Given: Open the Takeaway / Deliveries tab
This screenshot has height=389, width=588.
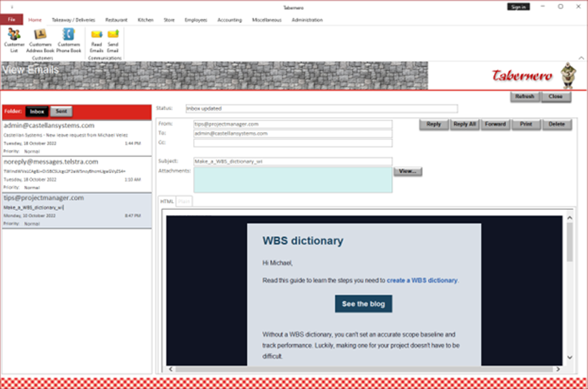Looking at the screenshot, I should (73, 20).
